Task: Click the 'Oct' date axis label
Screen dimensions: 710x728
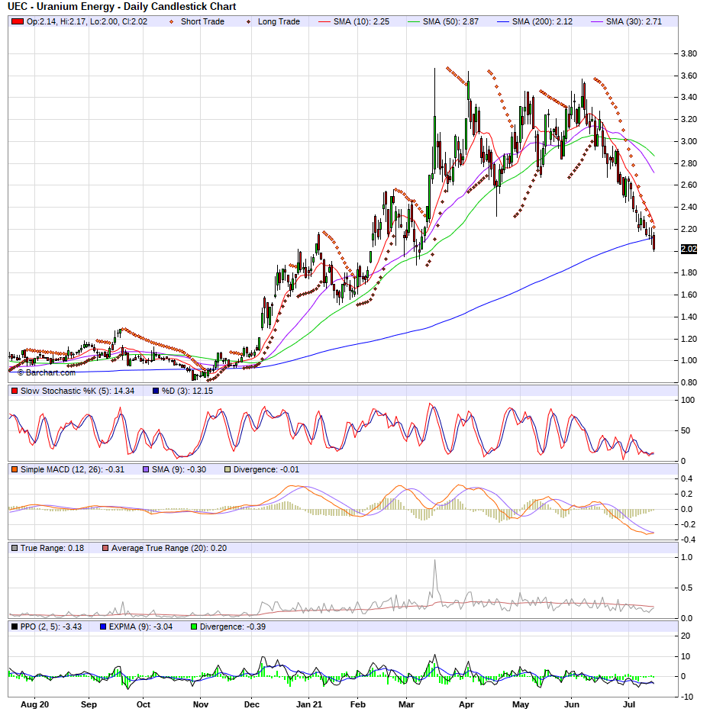Action: pos(144,704)
